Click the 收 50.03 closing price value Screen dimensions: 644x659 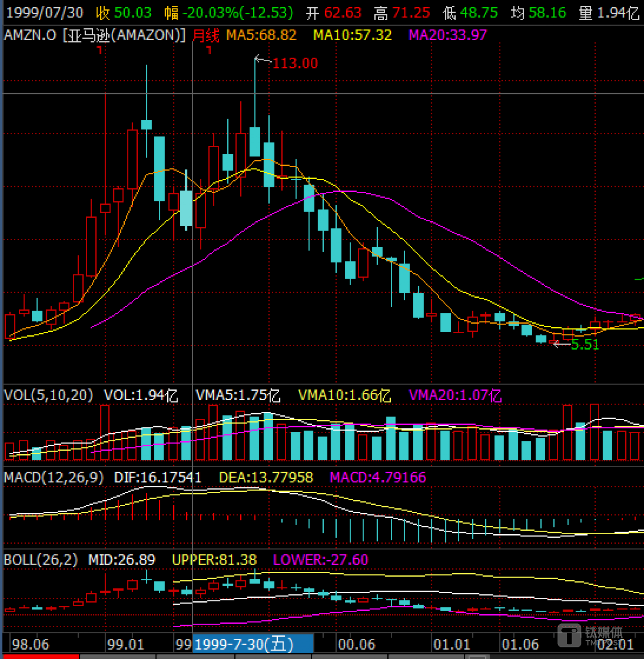click(124, 13)
